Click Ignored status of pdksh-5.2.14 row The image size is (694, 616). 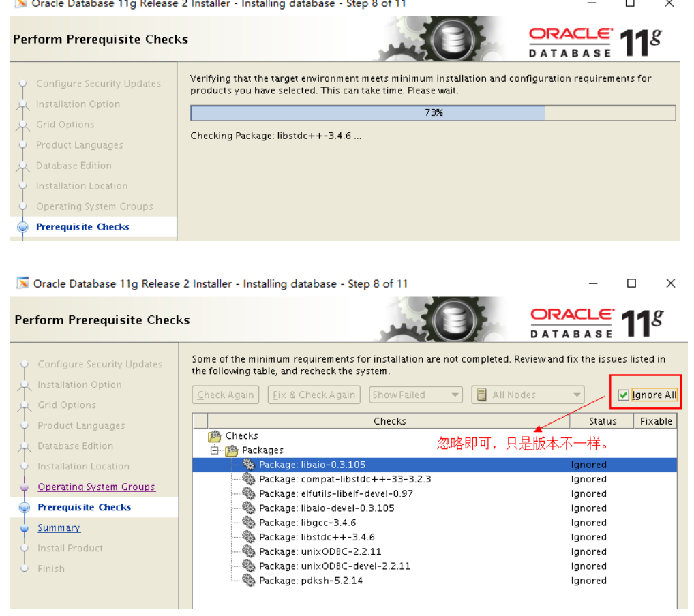588,580
